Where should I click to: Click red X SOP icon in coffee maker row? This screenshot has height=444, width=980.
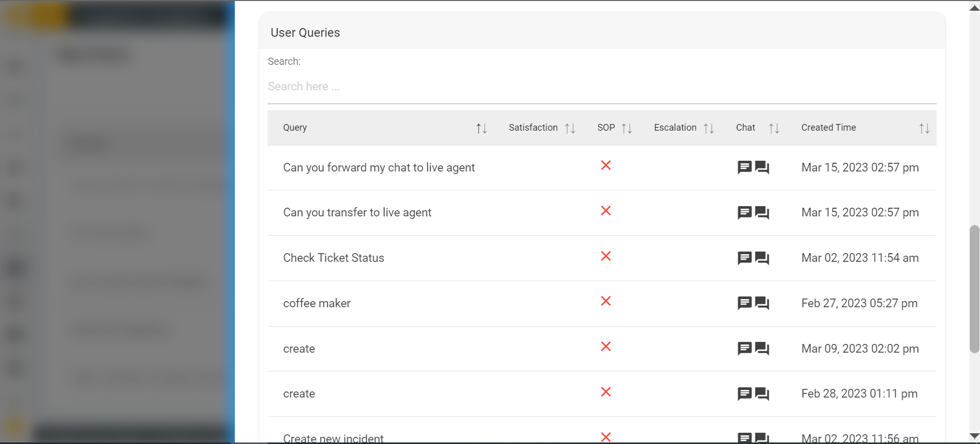tap(606, 301)
